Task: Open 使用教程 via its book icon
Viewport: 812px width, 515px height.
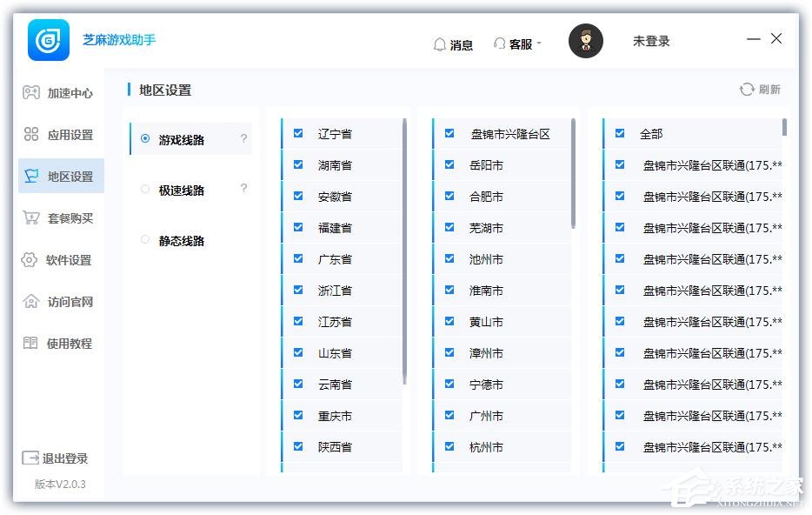Action: (30, 343)
